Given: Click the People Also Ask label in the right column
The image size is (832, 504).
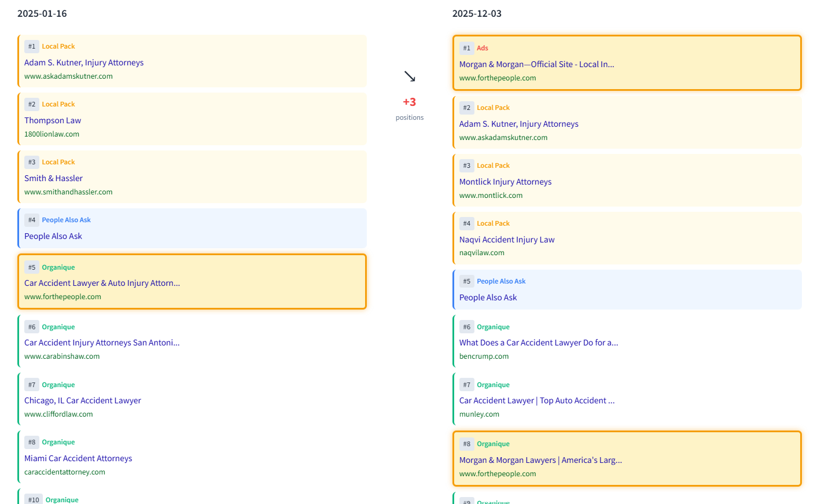Looking at the screenshot, I should click(501, 281).
